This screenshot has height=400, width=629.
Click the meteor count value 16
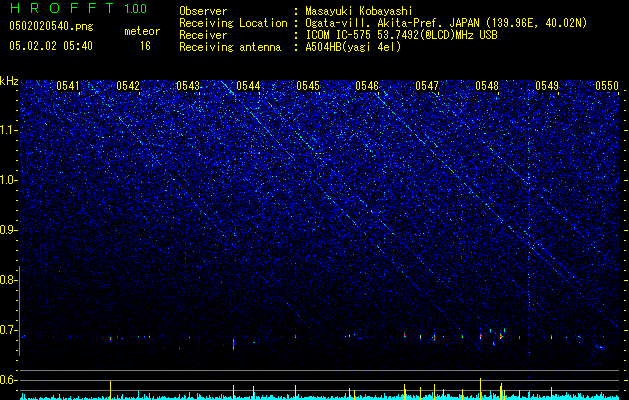pyautogui.click(x=145, y=46)
